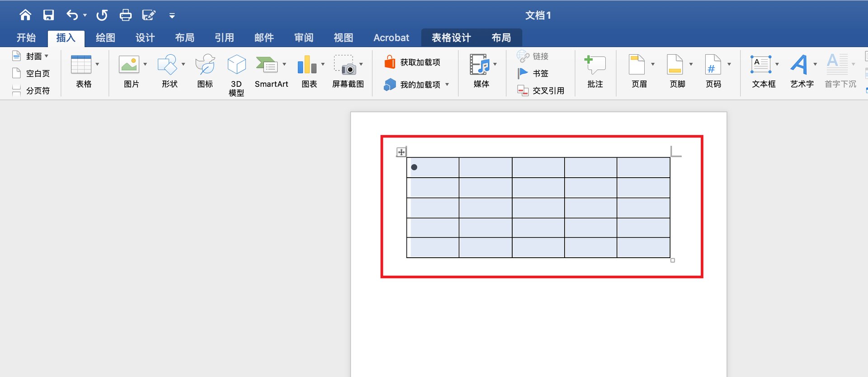
Task: Insert a 链接 hyperlink
Action: pos(533,56)
